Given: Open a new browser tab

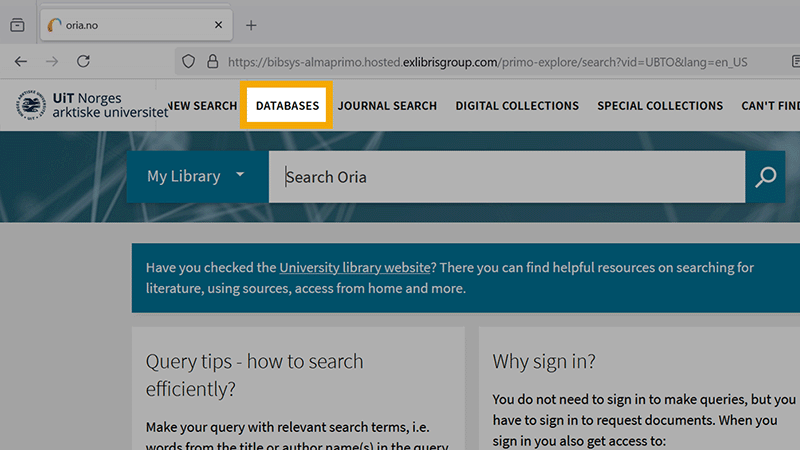Looking at the screenshot, I should tap(251, 25).
